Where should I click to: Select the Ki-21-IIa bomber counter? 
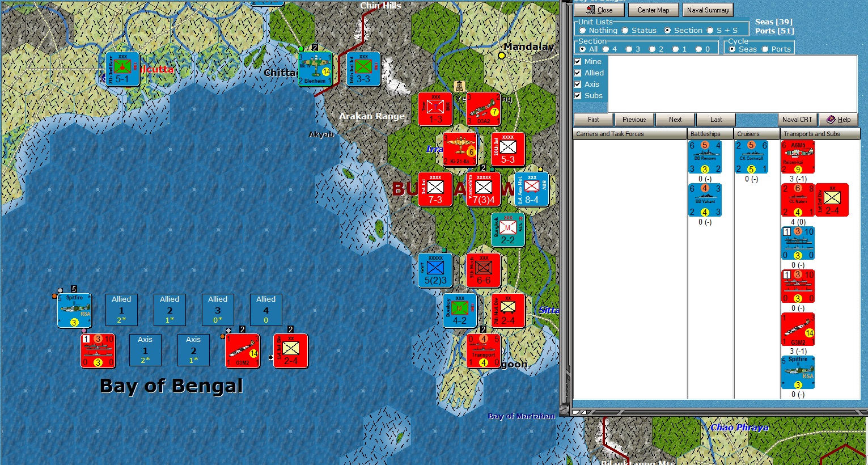pos(459,149)
